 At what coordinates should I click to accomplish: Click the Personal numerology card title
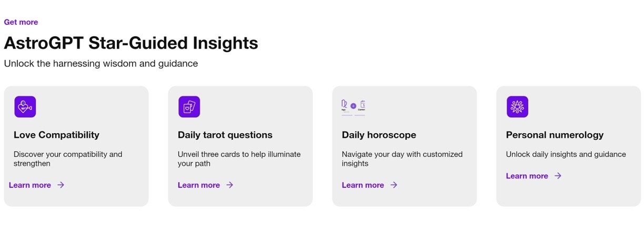555,135
